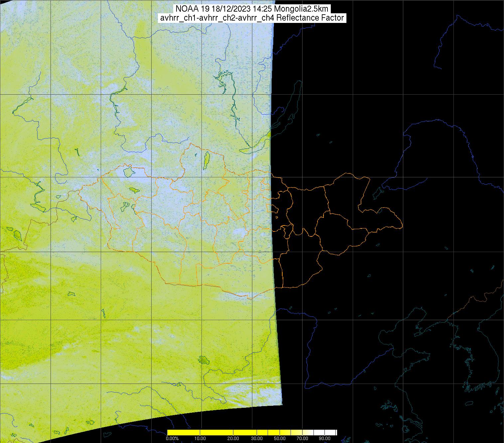
Task: Click the 30.00 tick label on the scale
Action: (256, 438)
